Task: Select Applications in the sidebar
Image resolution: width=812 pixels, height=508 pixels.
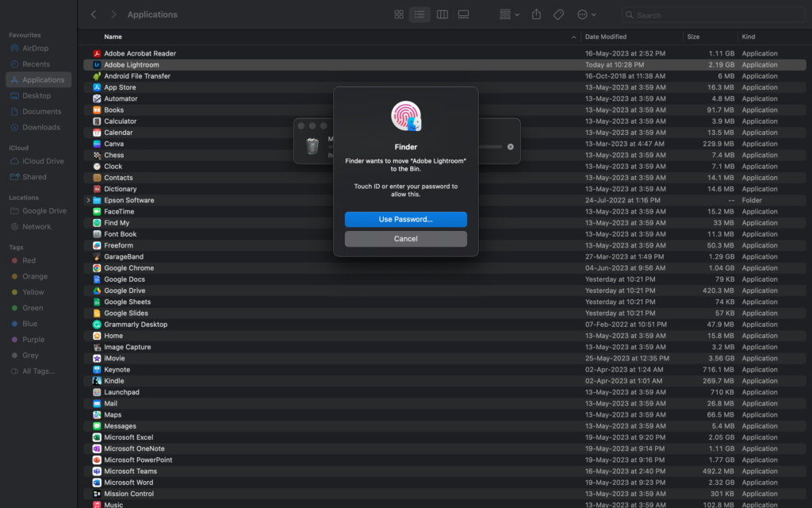Action: click(x=38, y=80)
